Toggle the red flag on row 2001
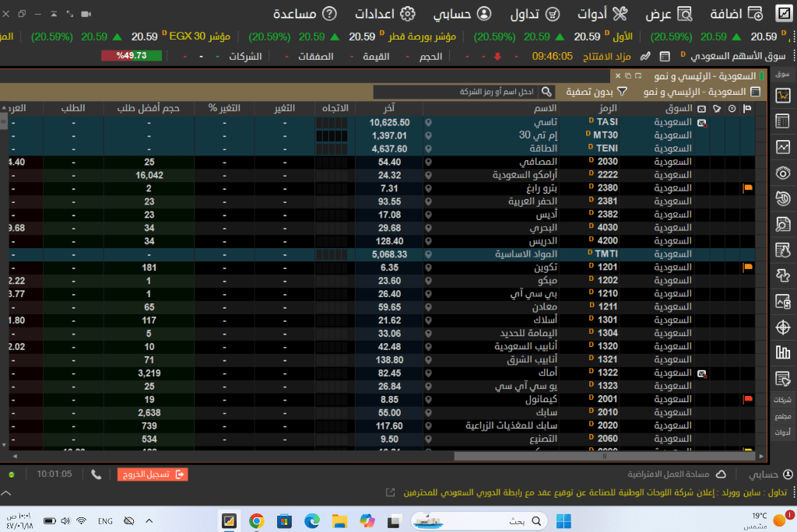This screenshot has width=797, height=532. coord(749,400)
